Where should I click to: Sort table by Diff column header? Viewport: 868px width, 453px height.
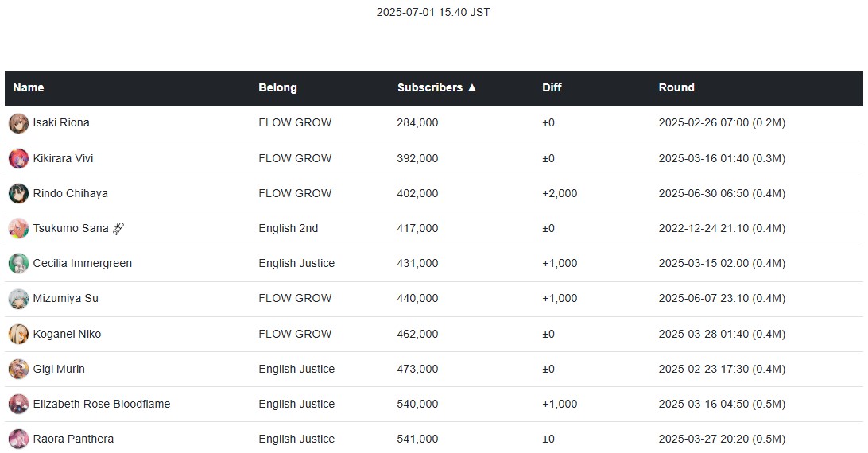point(552,87)
